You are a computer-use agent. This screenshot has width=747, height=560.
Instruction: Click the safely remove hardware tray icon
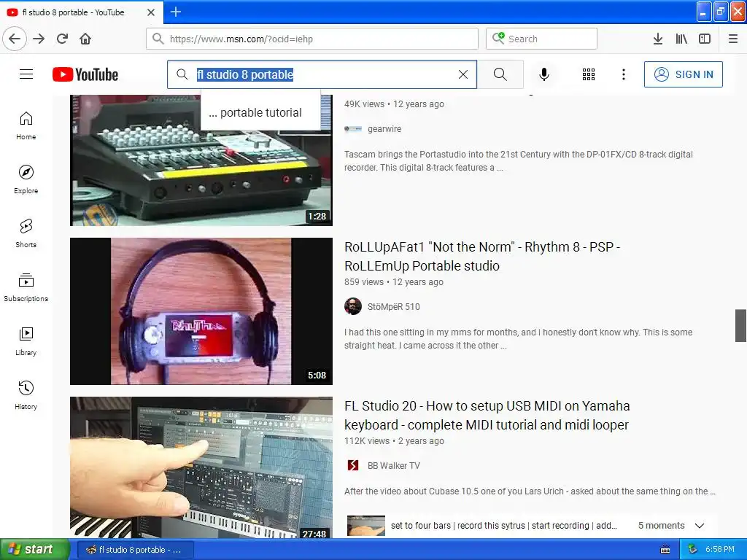693,550
